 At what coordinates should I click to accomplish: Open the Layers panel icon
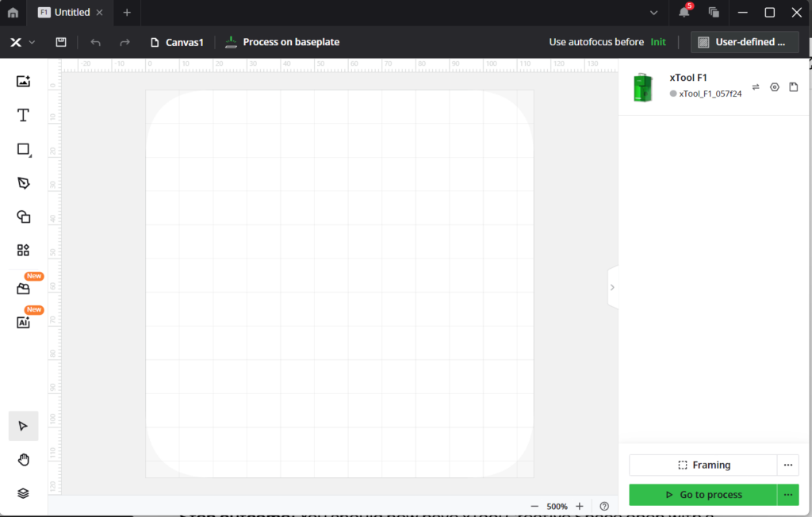point(23,493)
